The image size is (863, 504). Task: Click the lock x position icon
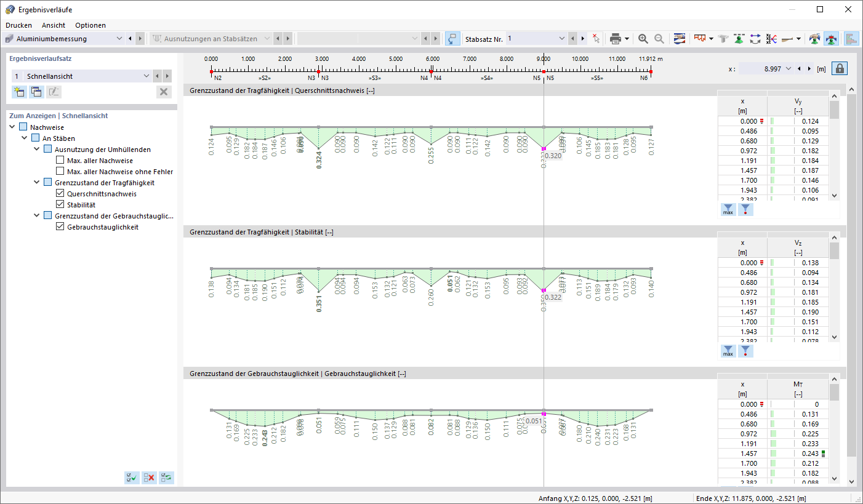[x=839, y=68]
